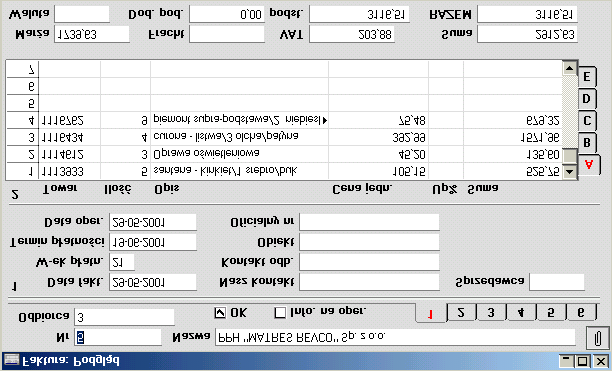612x371 pixels.
Task: Click the scrollbar arrow beside side tab A
Action: click(x=570, y=171)
